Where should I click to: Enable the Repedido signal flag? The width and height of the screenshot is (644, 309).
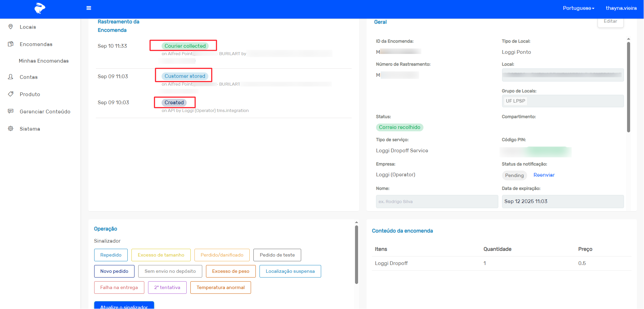pyautogui.click(x=111, y=255)
